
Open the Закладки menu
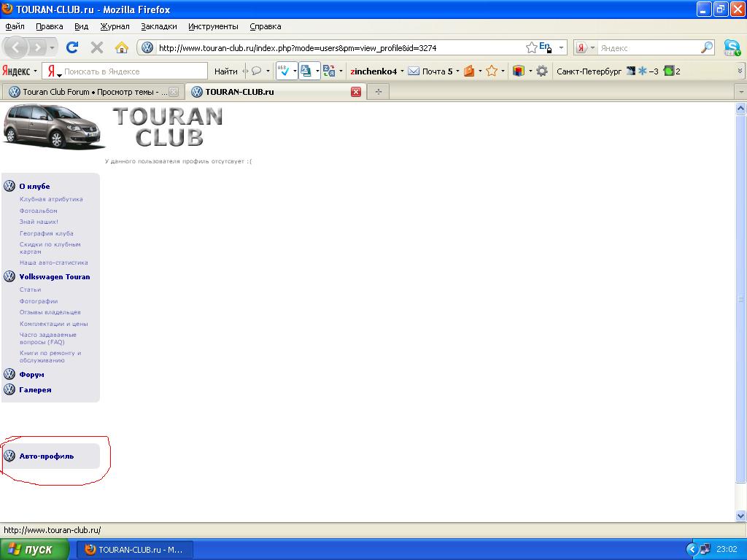[158, 26]
